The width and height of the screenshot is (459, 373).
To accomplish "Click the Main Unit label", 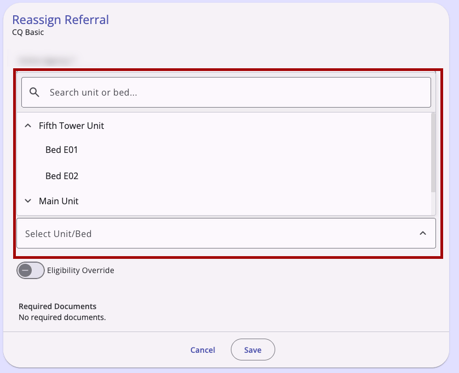I will tap(59, 201).
